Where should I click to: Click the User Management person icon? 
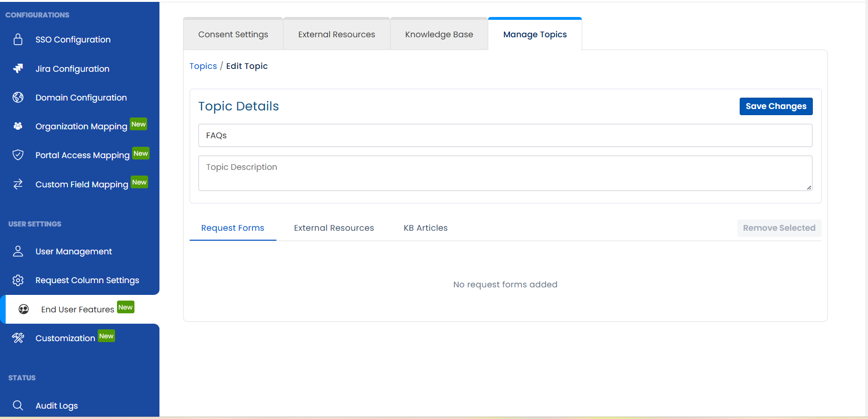(x=18, y=251)
